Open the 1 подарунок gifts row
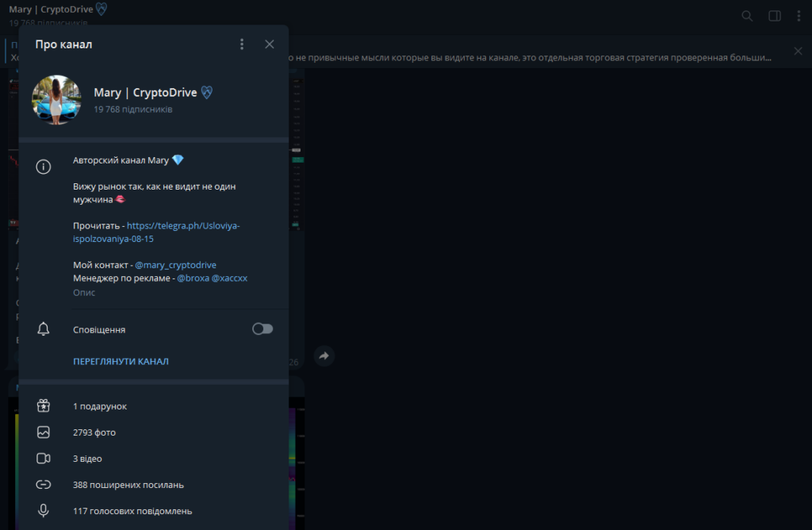This screenshot has width=812, height=530. (153, 406)
